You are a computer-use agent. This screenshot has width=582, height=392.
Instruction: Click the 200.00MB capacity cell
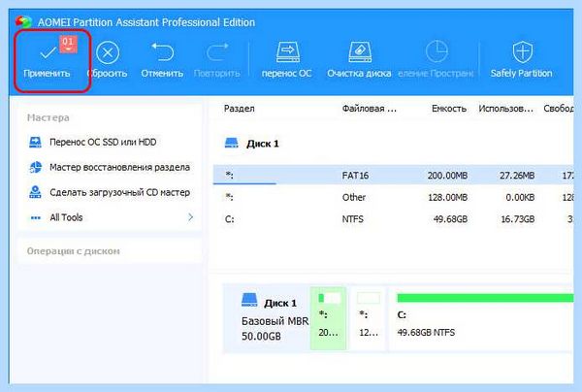[447, 176]
